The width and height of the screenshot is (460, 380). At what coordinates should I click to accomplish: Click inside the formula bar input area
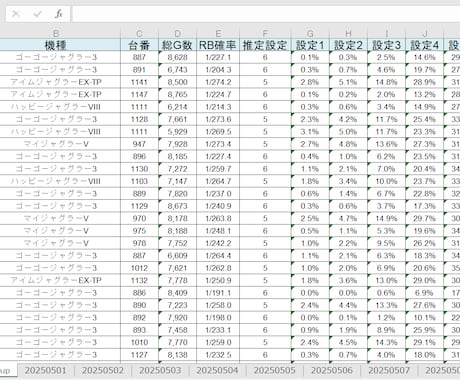[266, 14]
